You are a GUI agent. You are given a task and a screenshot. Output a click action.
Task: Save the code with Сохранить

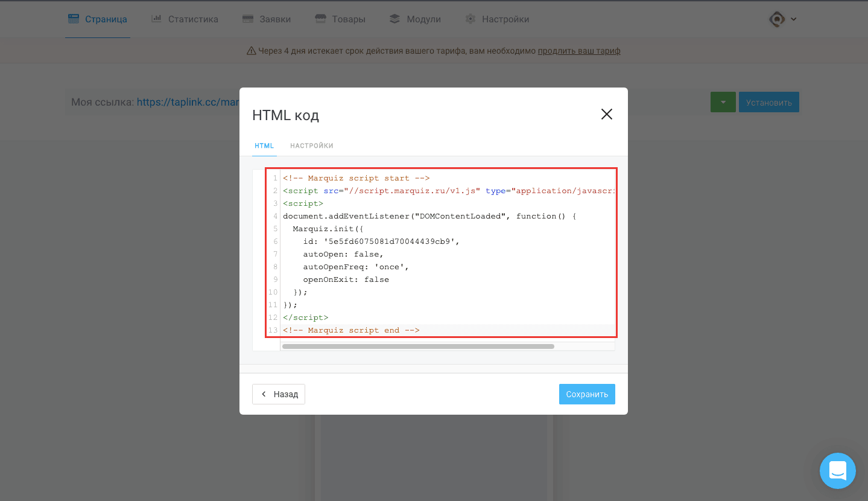point(587,394)
